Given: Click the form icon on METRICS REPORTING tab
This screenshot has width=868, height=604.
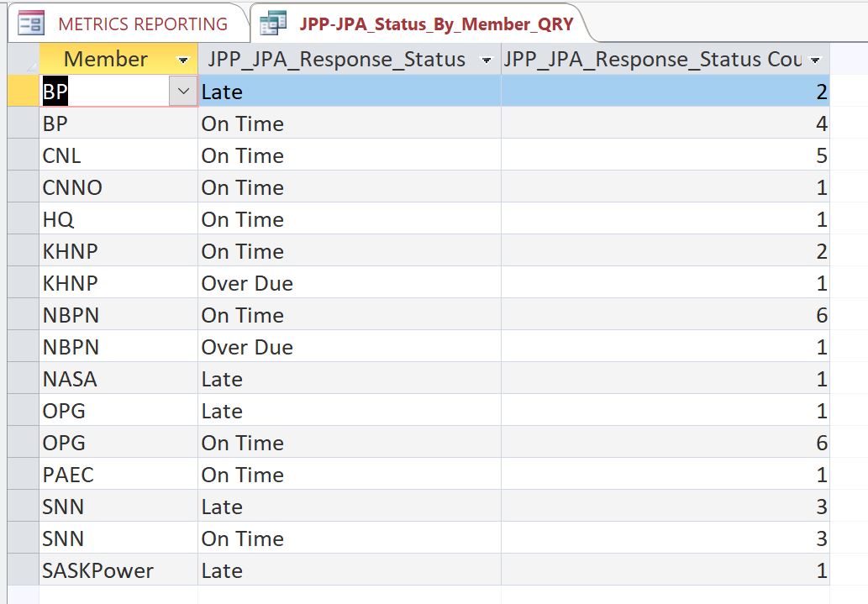Looking at the screenshot, I should click(x=31, y=24).
